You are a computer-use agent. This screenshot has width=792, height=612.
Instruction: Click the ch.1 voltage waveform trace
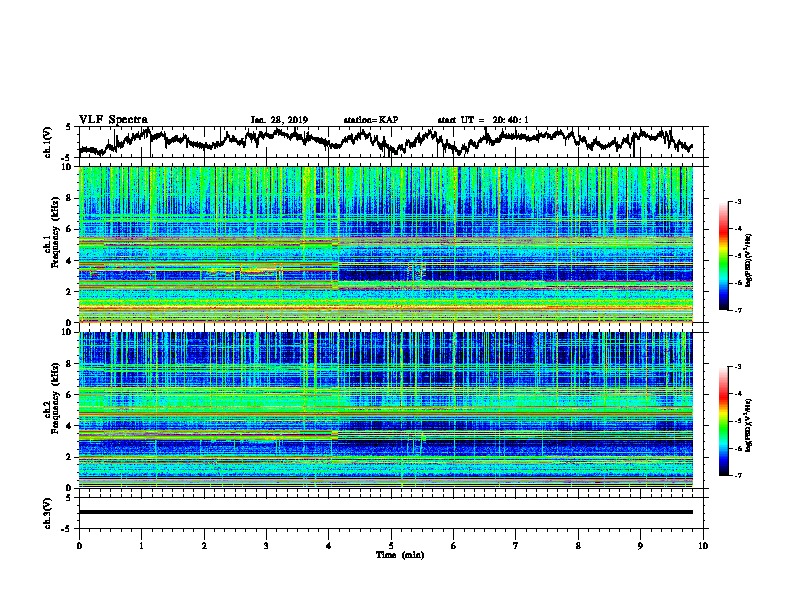[385, 141]
